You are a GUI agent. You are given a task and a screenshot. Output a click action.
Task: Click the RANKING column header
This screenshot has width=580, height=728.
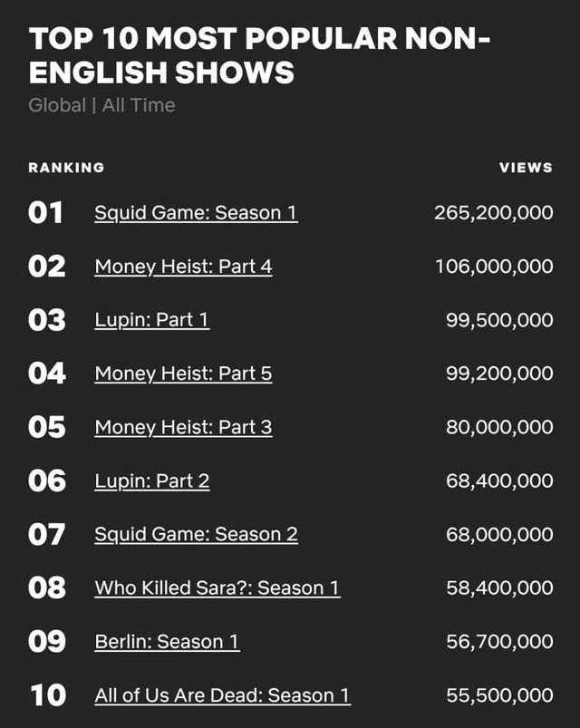(x=66, y=168)
